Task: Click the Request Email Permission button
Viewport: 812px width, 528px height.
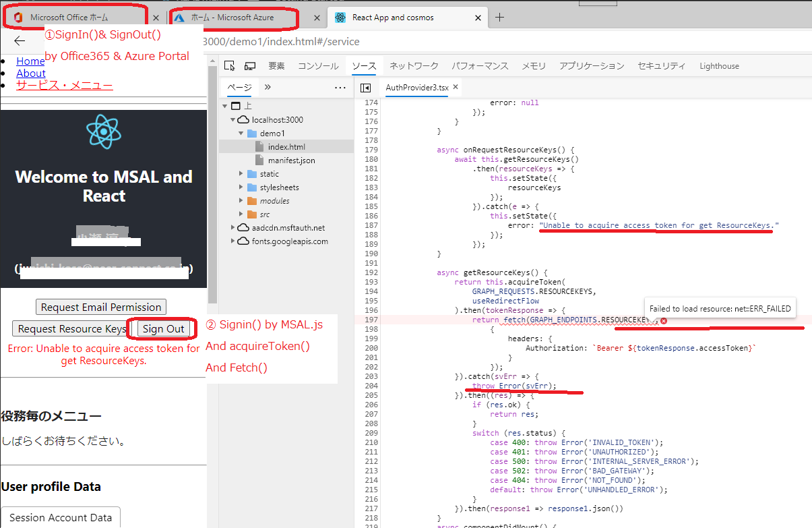Action: pyautogui.click(x=100, y=307)
